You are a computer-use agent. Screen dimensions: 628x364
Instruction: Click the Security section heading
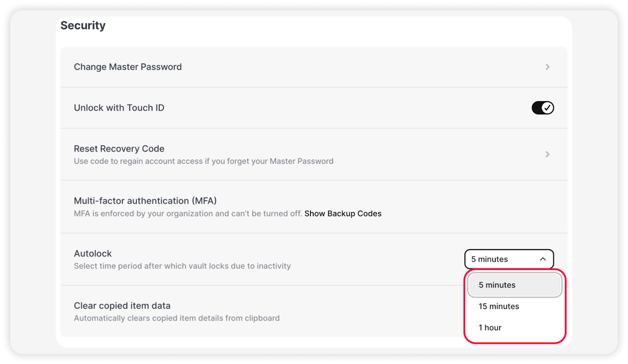tap(83, 25)
